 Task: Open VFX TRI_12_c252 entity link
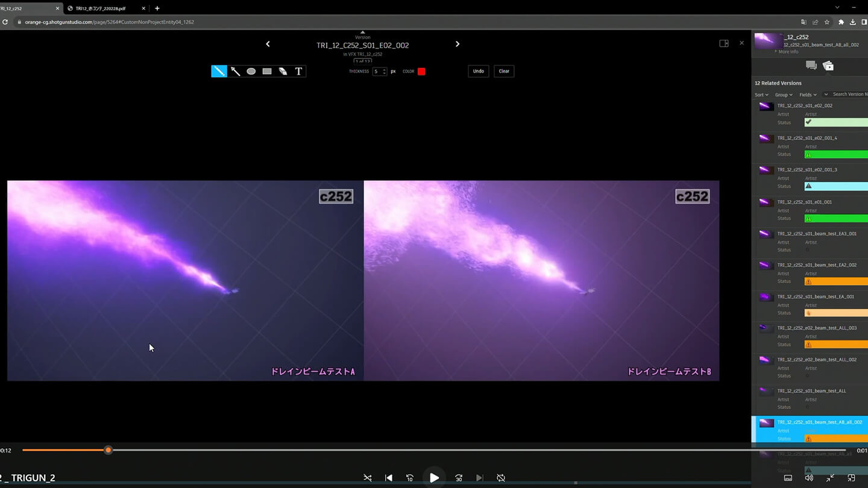(x=365, y=54)
